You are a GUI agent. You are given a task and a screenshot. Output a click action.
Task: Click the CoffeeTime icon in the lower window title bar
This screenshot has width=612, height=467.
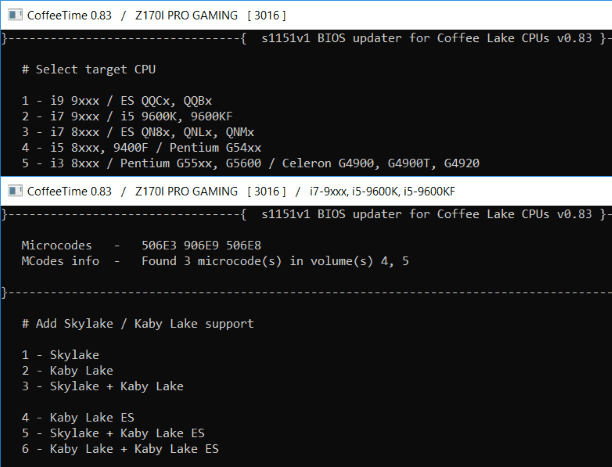click(x=15, y=191)
